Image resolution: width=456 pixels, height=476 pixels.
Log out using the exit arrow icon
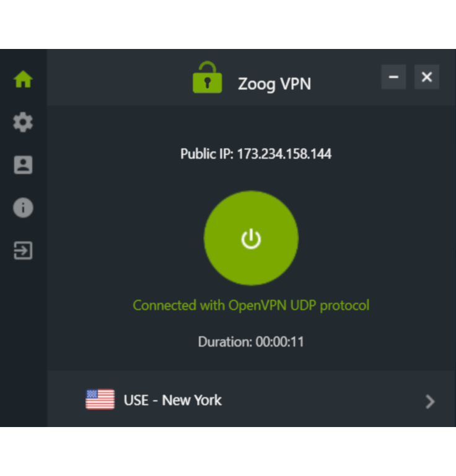click(x=23, y=250)
